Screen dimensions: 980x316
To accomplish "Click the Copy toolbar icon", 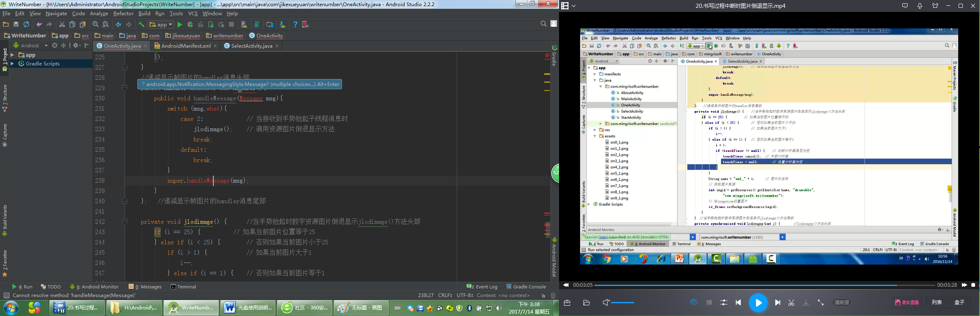I will [x=72, y=25].
